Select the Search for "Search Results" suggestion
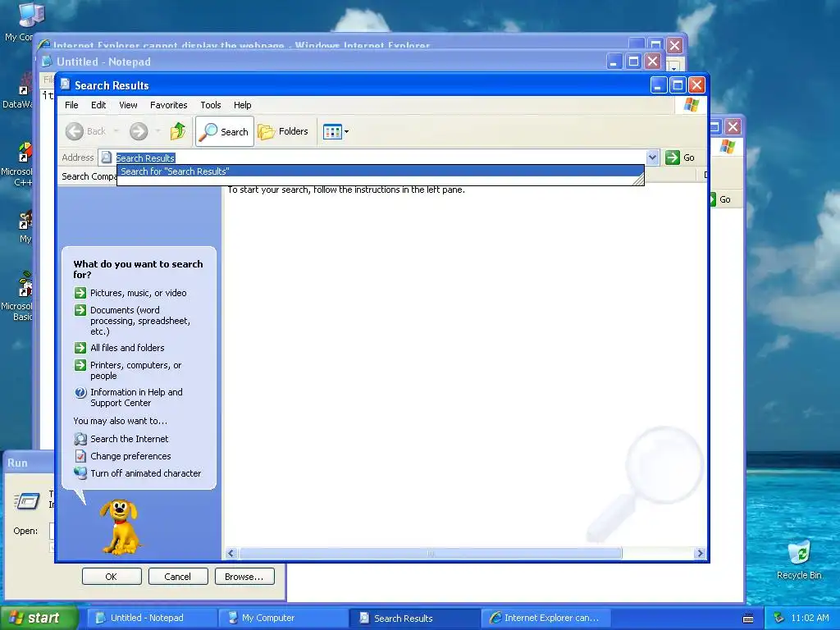The width and height of the screenshot is (840, 630). (x=380, y=171)
